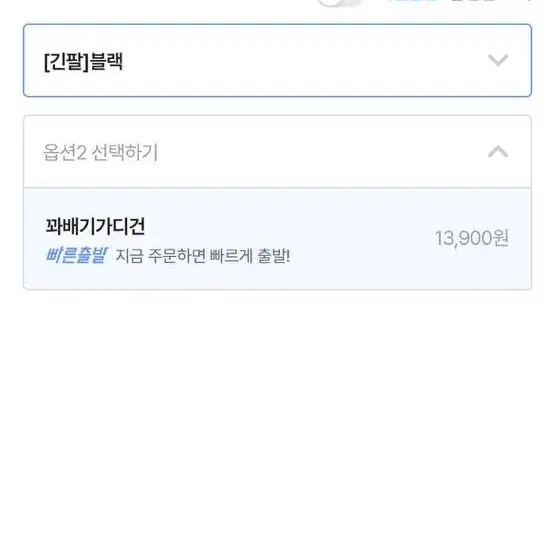Click the blue 빠른출발 badge
Screen dimensions: 555x555
coord(76,255)
